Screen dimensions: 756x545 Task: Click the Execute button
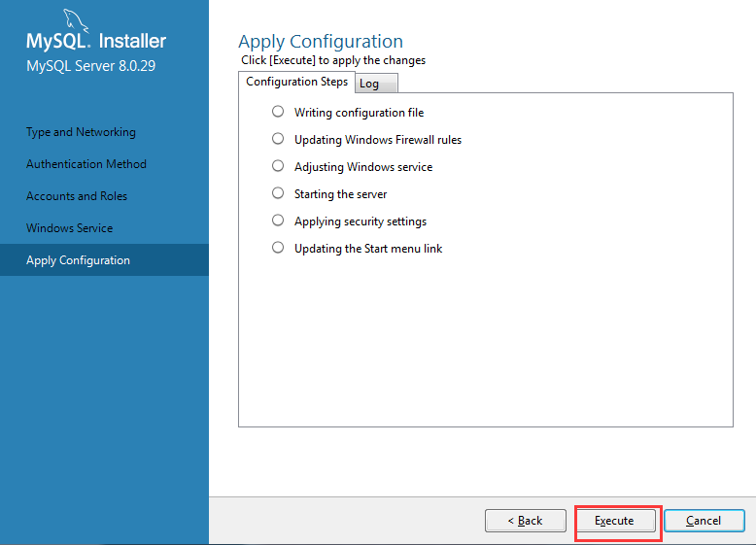pos(615,521)
